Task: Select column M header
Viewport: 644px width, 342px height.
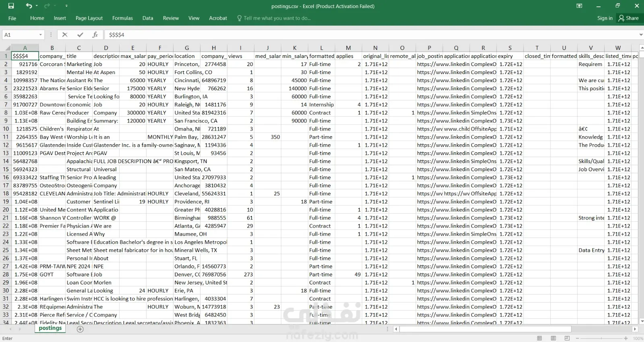Action: pyautogui.click(x=349, y=48)
